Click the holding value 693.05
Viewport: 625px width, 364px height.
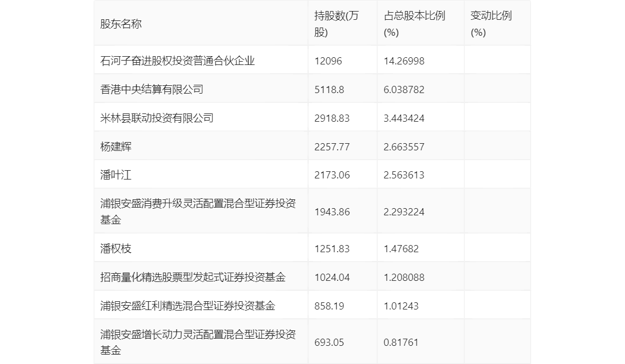pos(329,343)
